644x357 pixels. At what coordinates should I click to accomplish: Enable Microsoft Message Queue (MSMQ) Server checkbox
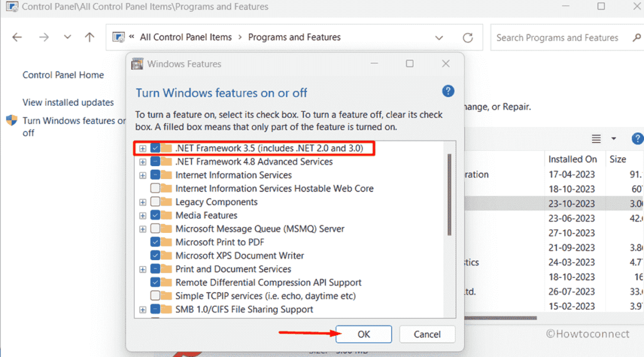tap(156, 229)
